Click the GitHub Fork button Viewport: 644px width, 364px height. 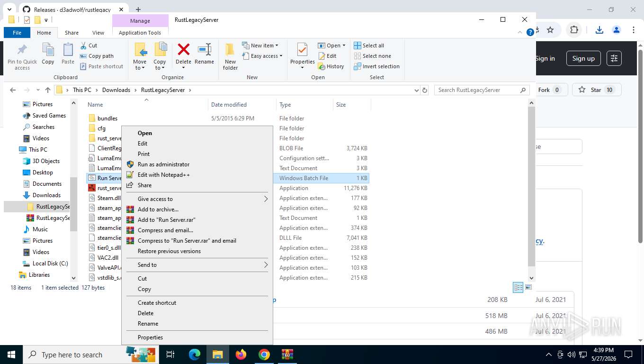click(x=549, y=90)
